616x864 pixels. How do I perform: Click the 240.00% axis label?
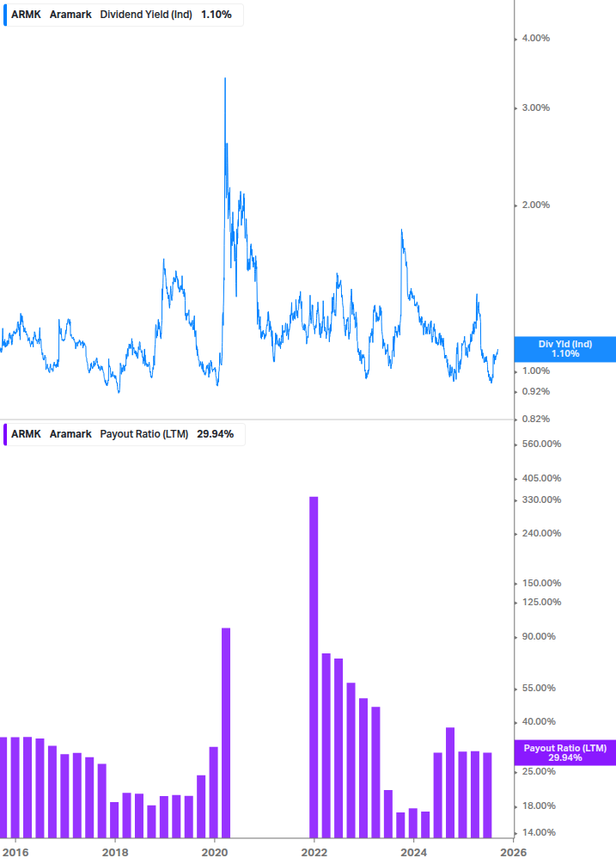point(541,533)
